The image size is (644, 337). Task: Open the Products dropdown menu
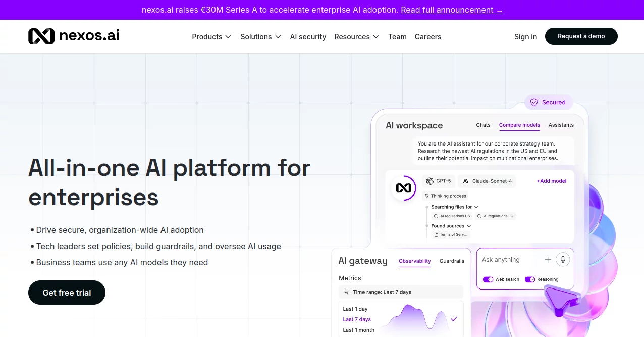[x=211, y=36]
